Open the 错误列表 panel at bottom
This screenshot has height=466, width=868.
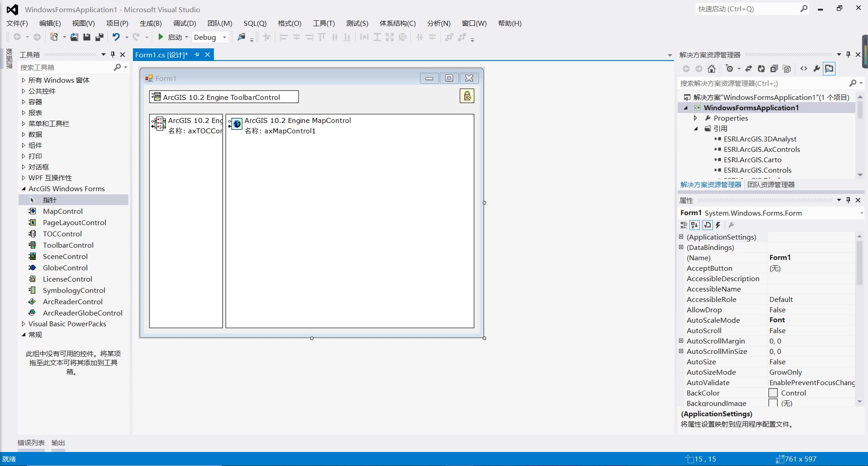coord(30,442)
